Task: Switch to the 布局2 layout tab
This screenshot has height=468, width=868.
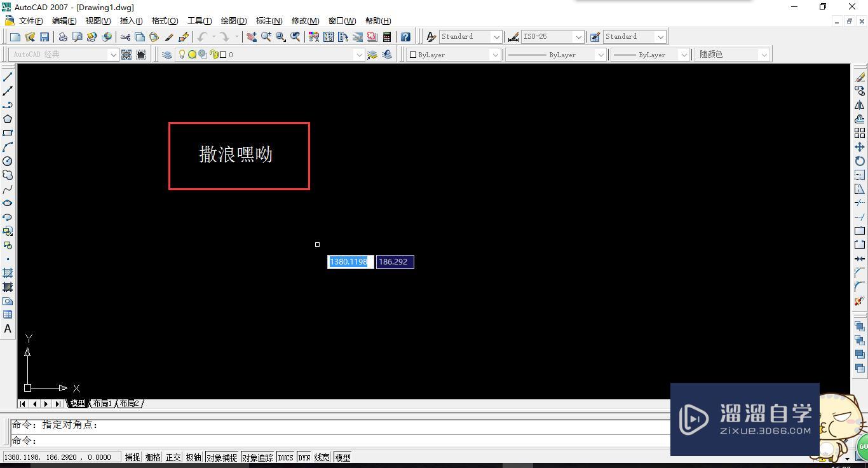Action: pos(129,404)
